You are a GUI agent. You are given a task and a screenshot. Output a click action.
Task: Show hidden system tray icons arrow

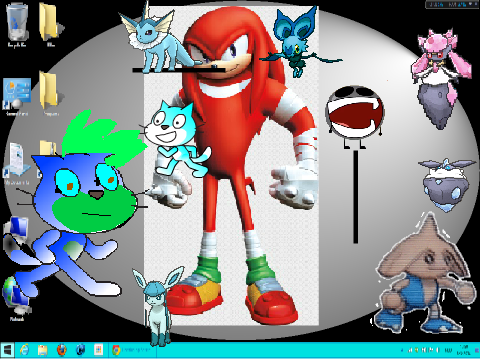point(402,350)
